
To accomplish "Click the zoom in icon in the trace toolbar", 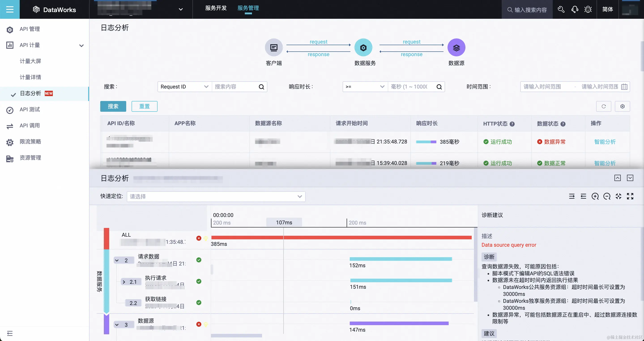I will click(595, 196).
